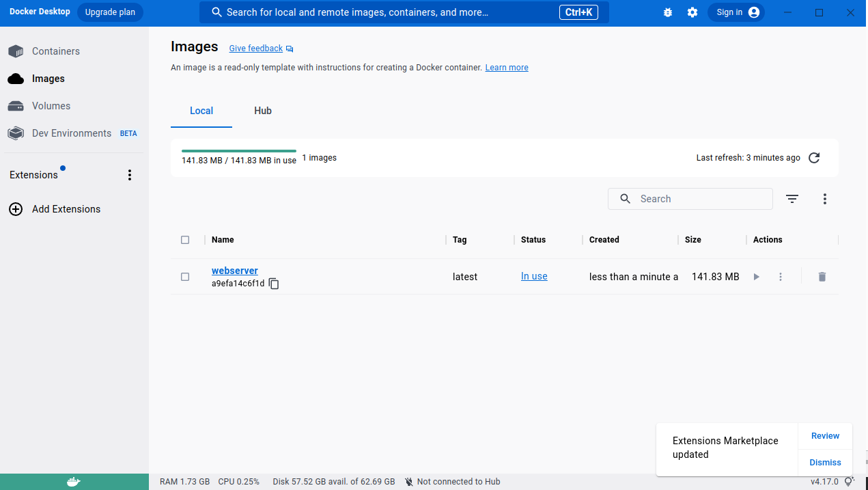Minimize the Docker Desktop window
This screenshot has height=490, width=868.
tap(789, 12)
